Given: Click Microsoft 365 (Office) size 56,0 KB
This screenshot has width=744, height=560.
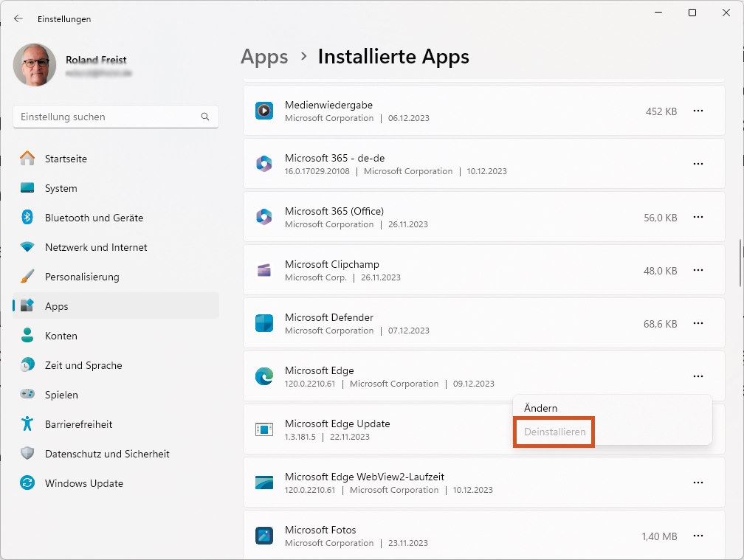Looking at the screenshot, I should coord(660,218).
